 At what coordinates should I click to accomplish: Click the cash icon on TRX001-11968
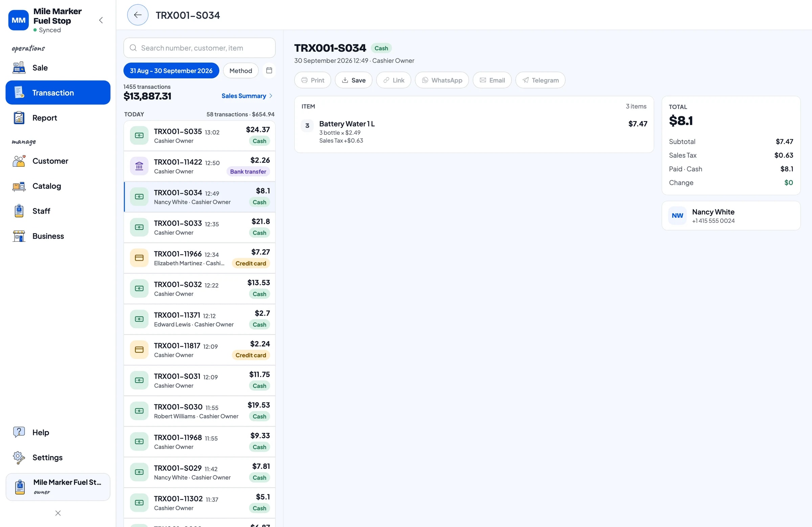tap(139, 441)
